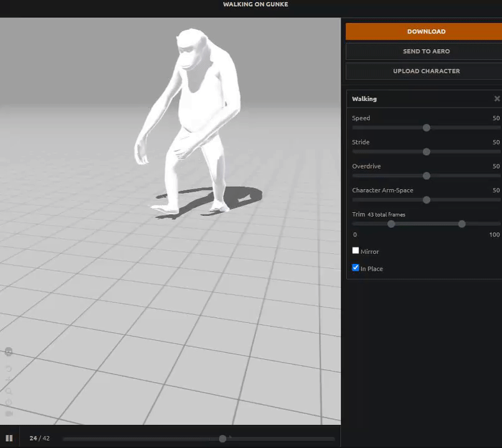The width and height of the screenshot is (502, 448).
Task: Click the Stride value '50'
Action: [496, 142]
